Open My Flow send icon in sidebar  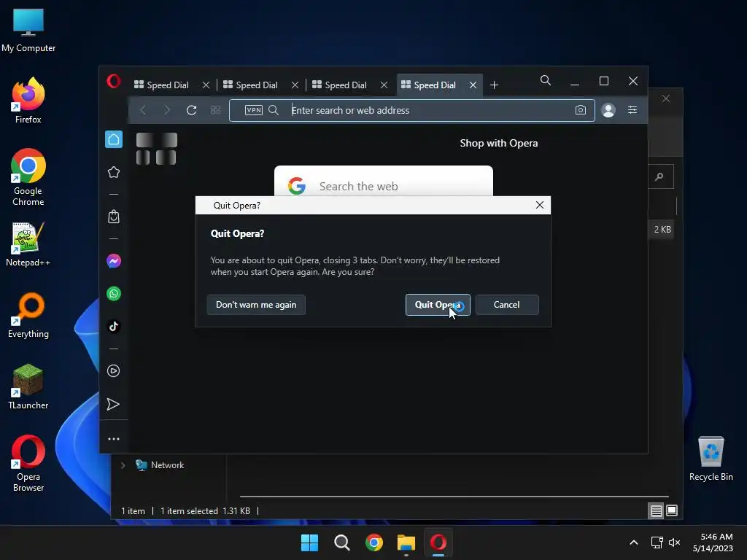pyautogui.click(x=113, y=404)
